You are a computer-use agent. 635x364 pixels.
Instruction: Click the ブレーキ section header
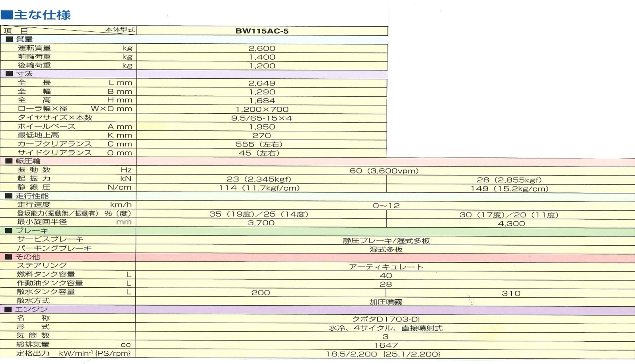pyautogui.click(x=32, y=231)
